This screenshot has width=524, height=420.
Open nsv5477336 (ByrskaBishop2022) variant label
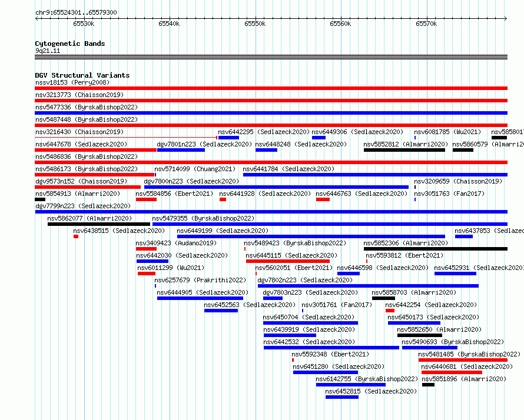click(x=87, y=107)
